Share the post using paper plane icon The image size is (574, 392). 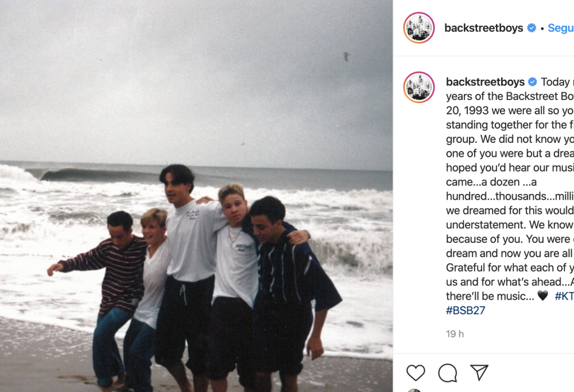pos(479,372)
